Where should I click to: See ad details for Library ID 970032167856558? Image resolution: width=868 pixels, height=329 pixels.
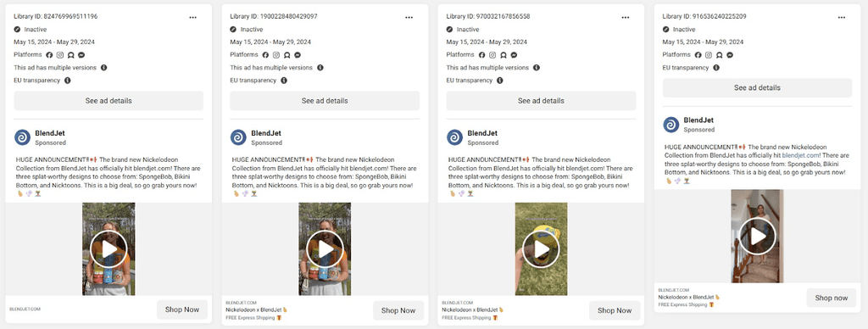[542, 101]
